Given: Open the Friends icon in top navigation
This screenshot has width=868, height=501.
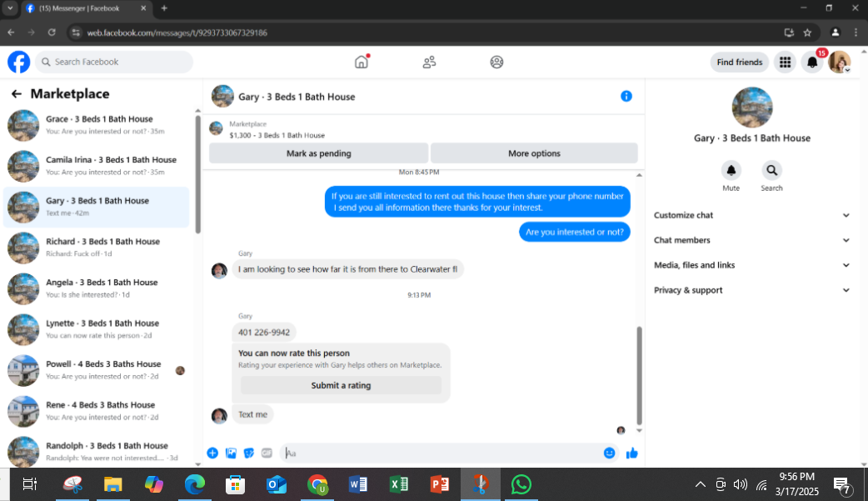Looking at the screenshot, I should tap(429, 62).
